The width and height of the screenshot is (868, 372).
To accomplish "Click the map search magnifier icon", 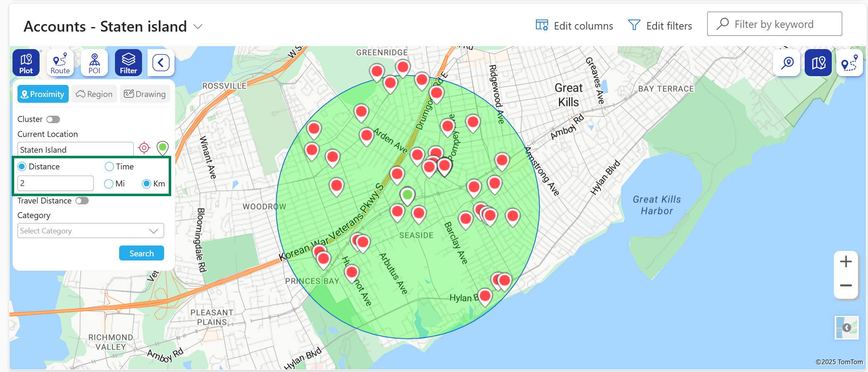I will 787,63.
